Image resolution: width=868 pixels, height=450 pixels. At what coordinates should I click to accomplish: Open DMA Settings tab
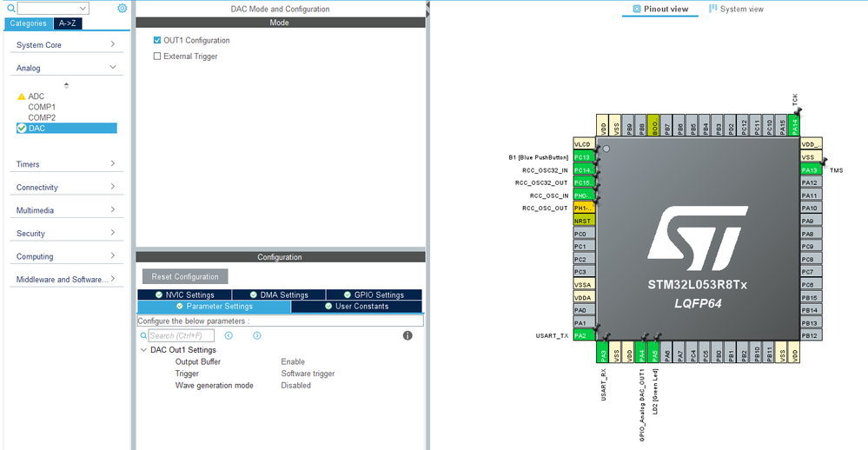pyautogui.click(x=279, y=295)
